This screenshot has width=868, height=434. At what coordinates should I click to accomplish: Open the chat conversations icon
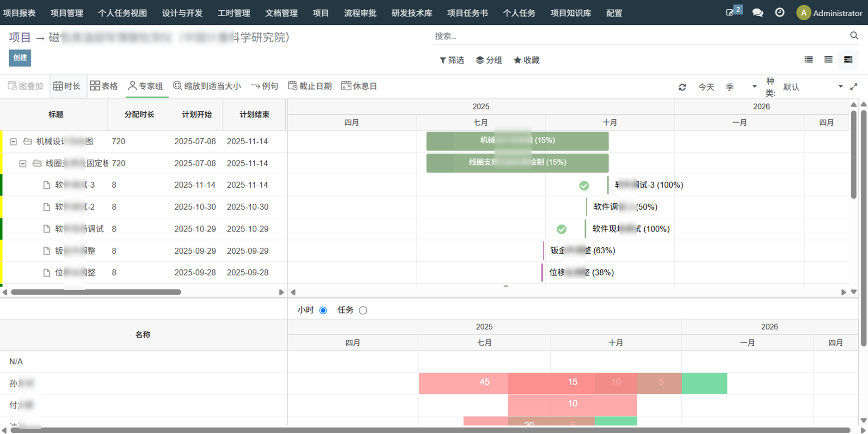[757, 13]
